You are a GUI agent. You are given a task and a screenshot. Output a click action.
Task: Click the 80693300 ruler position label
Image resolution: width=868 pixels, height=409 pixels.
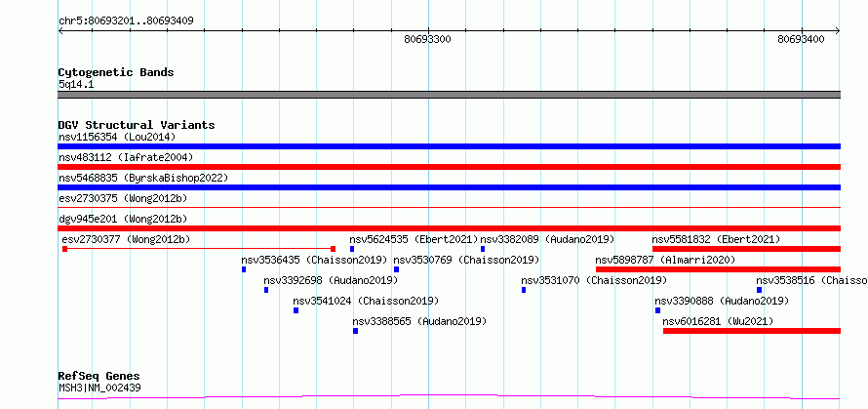427,39
